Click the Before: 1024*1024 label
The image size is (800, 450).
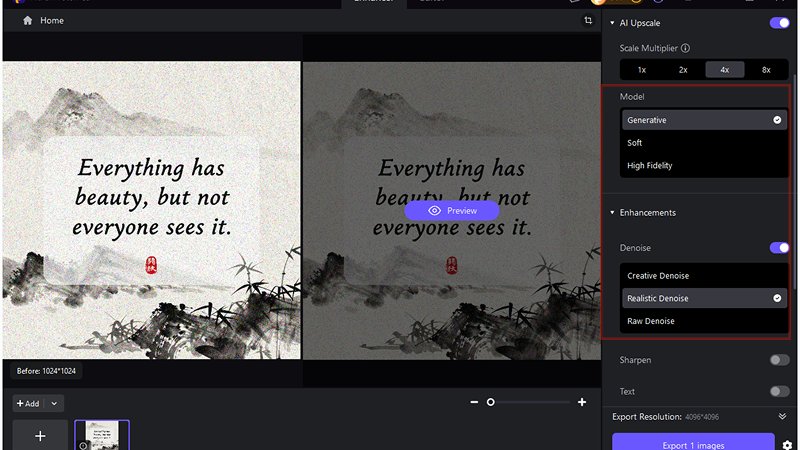point(46,371)
